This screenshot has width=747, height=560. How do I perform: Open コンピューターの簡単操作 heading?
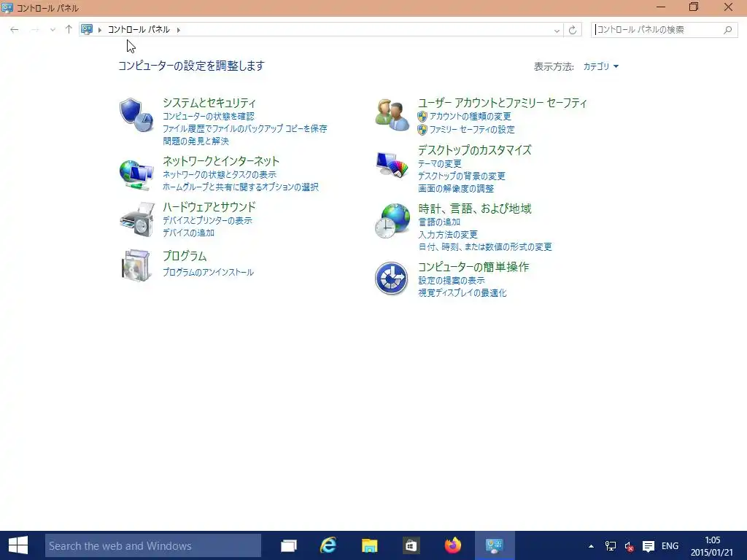pos(473,267)
